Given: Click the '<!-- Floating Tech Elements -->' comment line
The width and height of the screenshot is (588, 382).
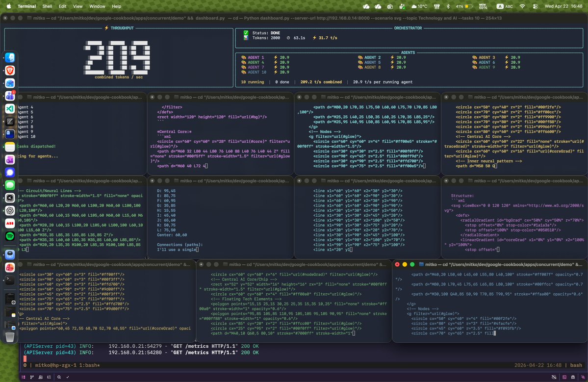Looking at the screenshot, I should pos(246,299).
